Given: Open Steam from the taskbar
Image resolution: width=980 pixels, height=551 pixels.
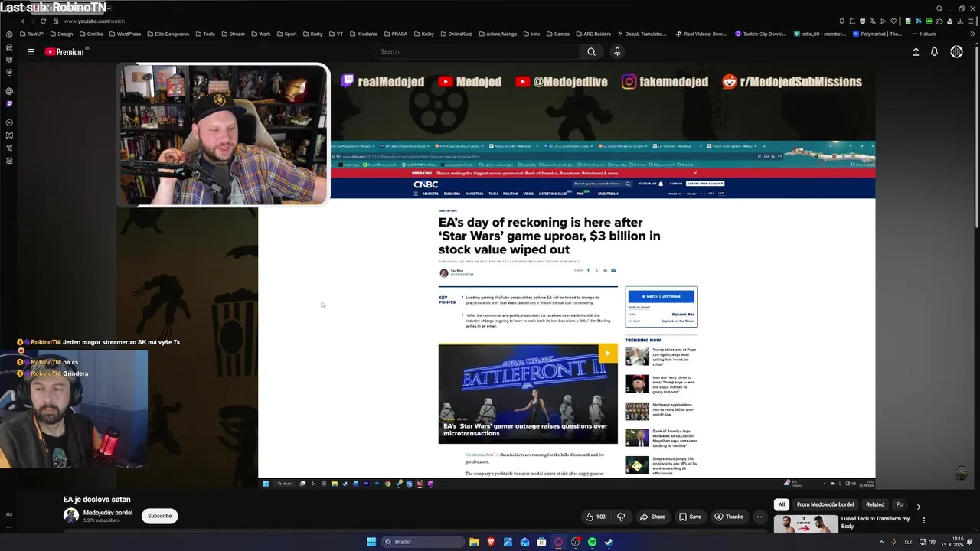Looking at the screenshot, I should [609, 542].
